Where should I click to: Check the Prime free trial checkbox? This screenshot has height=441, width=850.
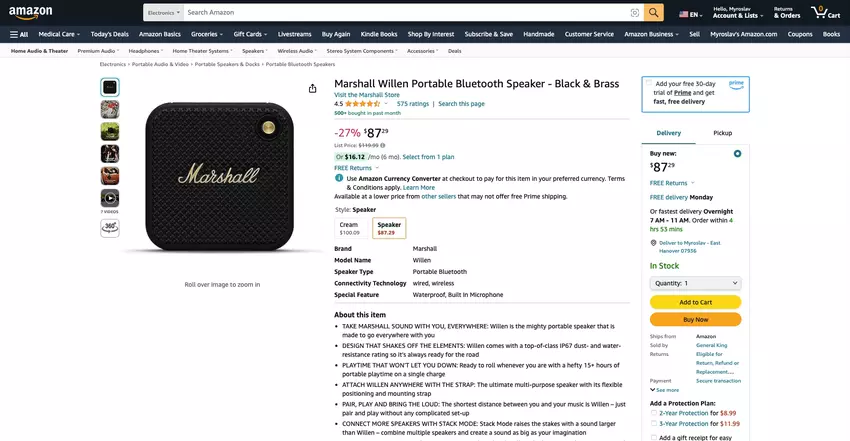(x=649, y=84)
